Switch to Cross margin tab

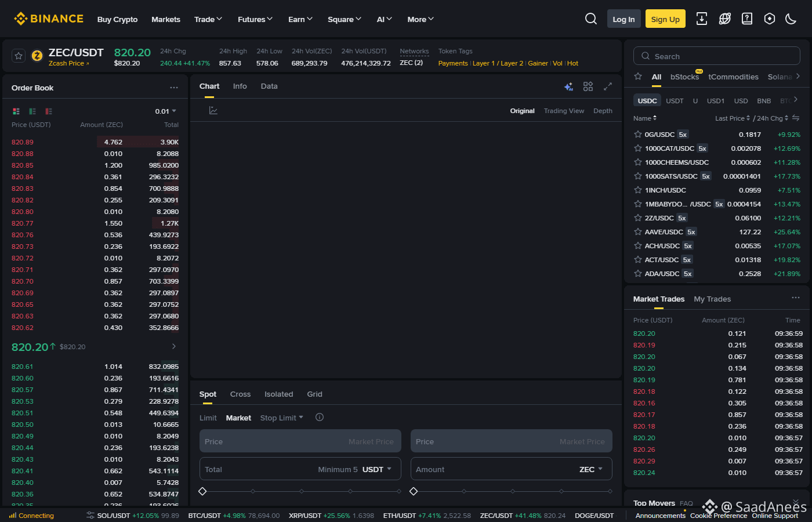[240, 394]
